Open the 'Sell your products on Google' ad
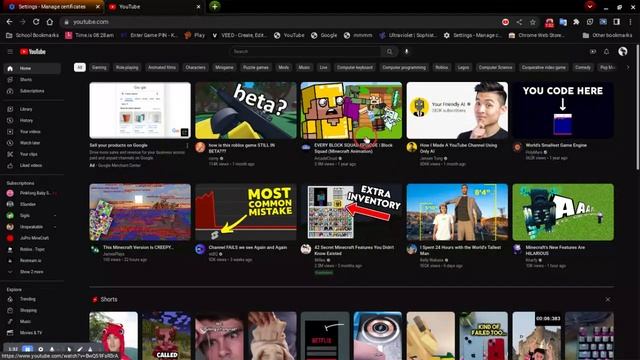The image size is (640, 360). click(x=140, y=110)
